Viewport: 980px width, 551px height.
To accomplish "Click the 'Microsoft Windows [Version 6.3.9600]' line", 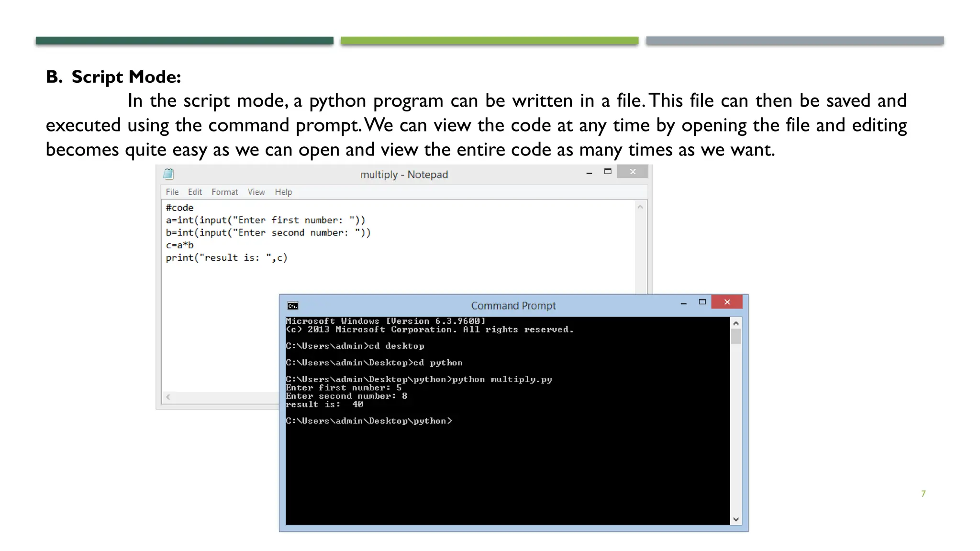I will [x=386, y=321].
